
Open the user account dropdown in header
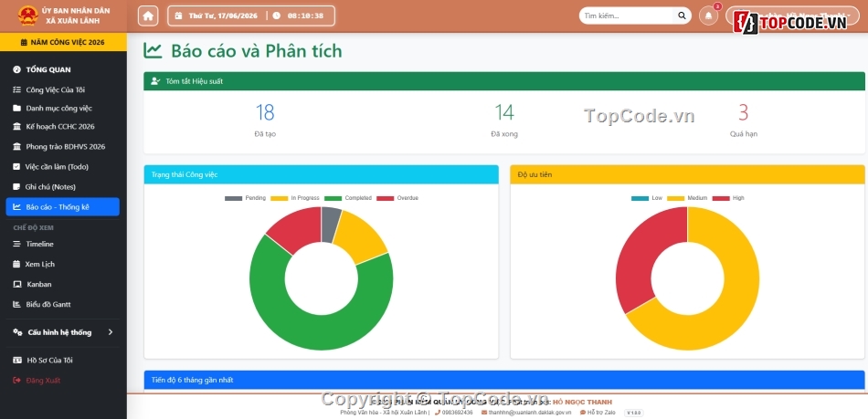coord(792,16)
